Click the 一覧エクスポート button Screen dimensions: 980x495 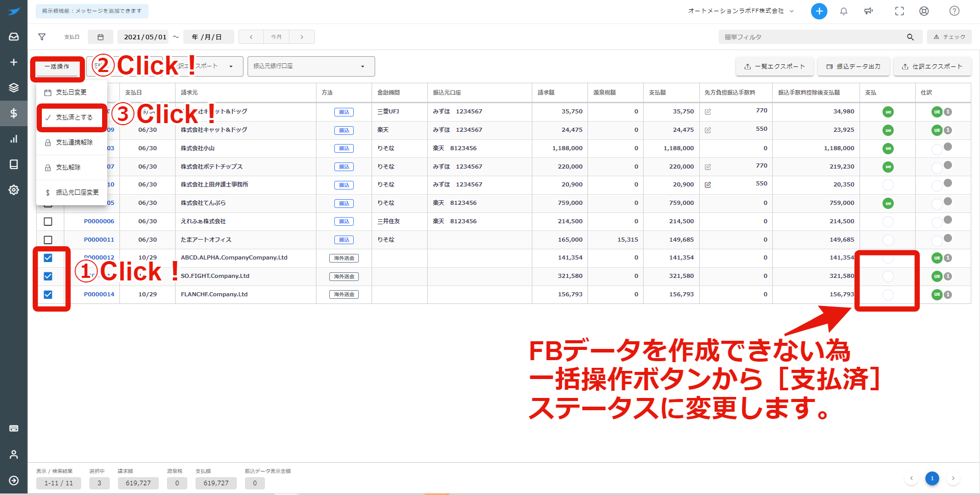[x=774, y=66]
